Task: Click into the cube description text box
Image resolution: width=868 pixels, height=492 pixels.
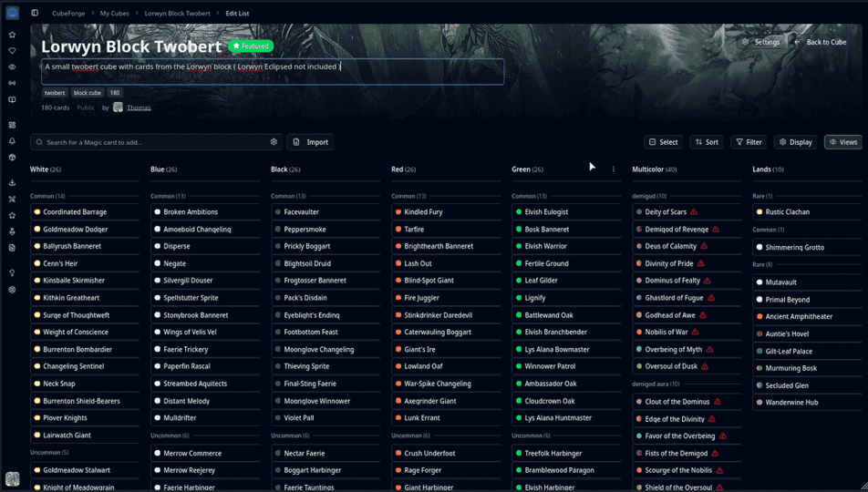Action: (273, 72)
